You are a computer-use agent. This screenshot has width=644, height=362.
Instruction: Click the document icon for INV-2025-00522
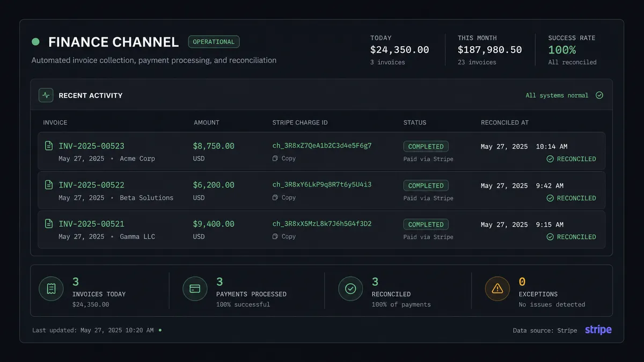(49, 185)
